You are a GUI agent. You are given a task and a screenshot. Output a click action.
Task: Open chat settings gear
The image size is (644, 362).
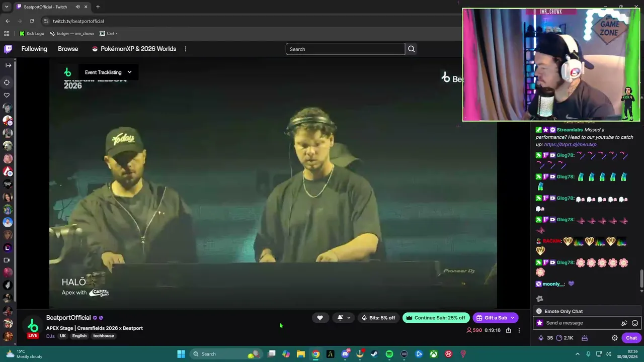click(x=615, y=338)
